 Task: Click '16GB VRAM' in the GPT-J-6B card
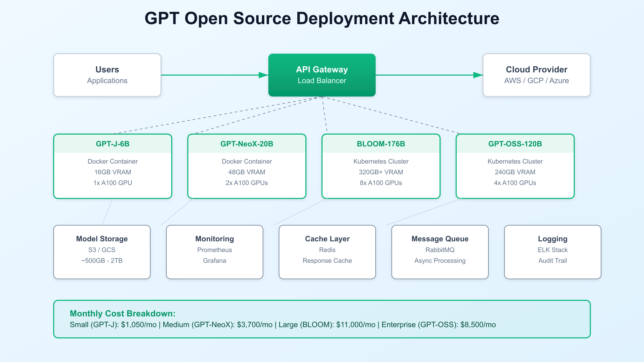113,172
